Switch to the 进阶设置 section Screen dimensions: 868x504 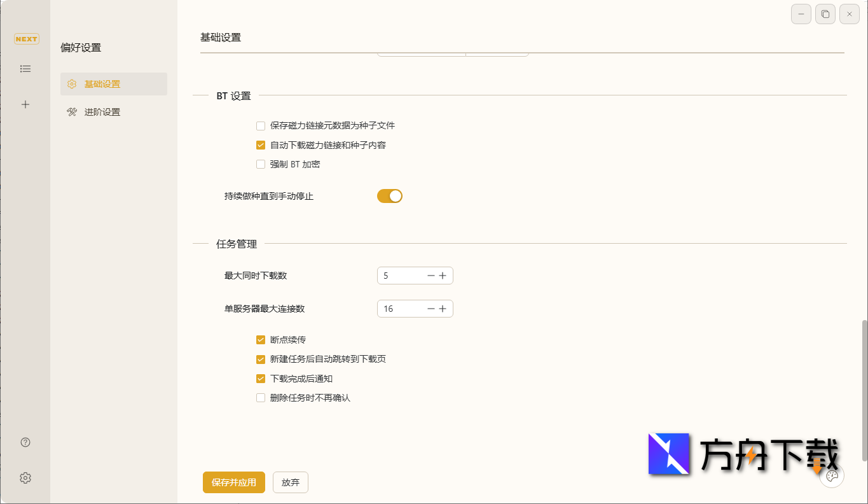[x=103, y=111]
